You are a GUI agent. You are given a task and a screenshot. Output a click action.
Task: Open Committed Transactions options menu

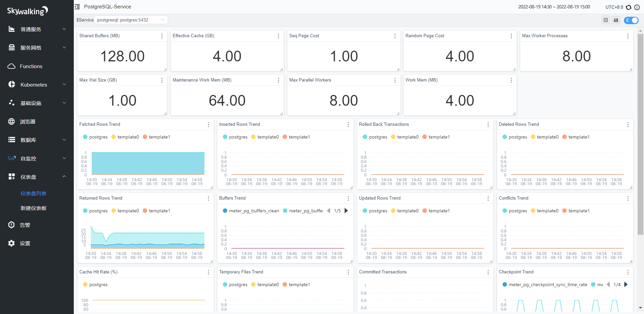pyautogui.click(x=488, y=272)
